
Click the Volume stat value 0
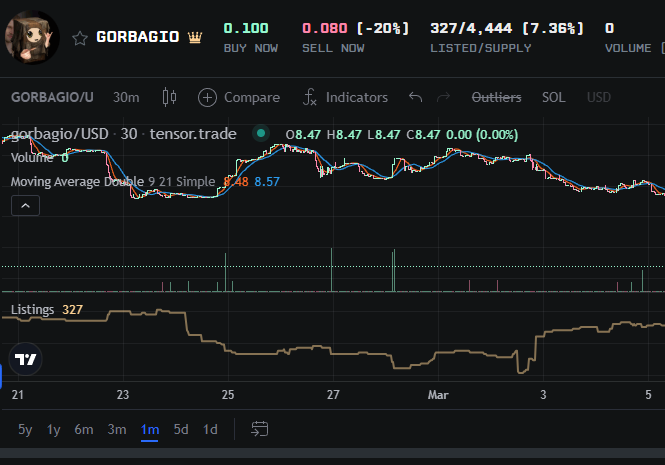[x=609, y=28]
